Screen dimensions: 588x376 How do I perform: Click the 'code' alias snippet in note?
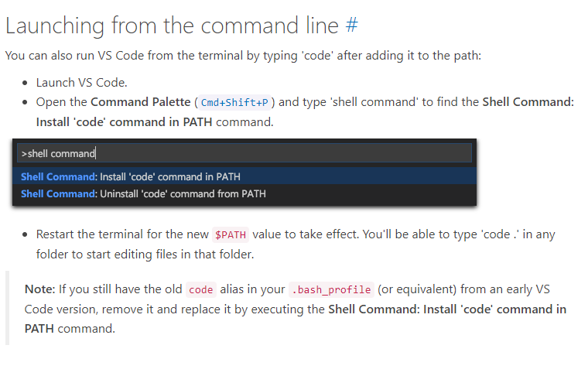[200, 290]
